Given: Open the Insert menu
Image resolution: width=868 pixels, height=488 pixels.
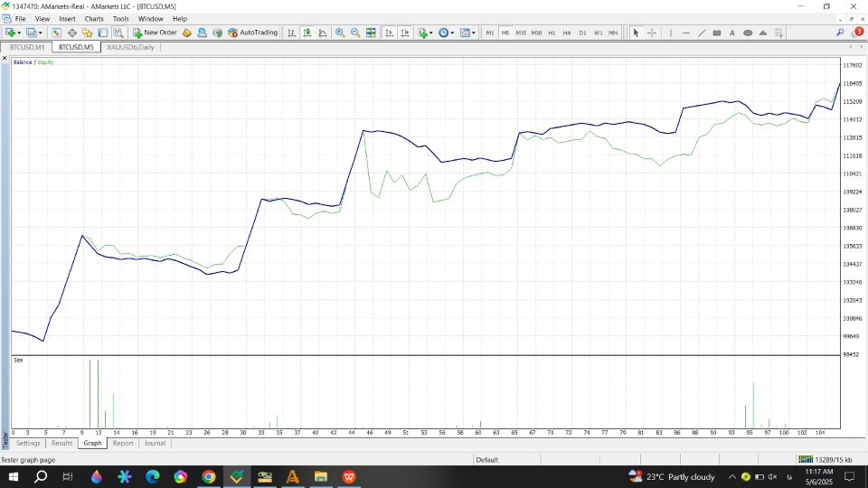Looking at the screenshot, I should [x=68, y=19].
